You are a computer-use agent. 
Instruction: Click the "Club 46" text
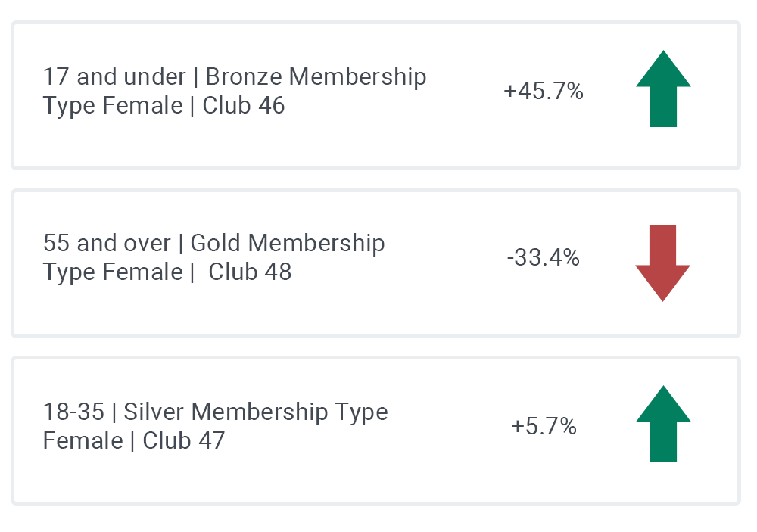(x=244, y=105)
